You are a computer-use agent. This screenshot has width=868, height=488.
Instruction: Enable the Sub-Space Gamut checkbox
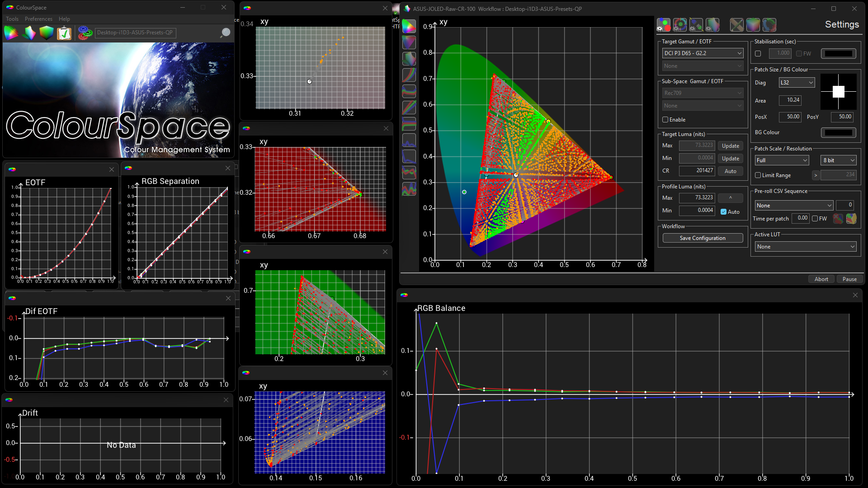[665, 120]
